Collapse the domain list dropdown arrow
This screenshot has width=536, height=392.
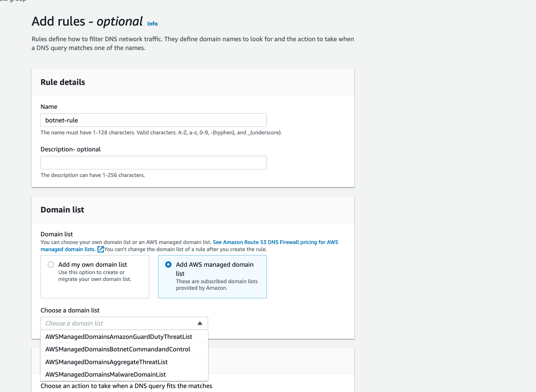pyautogui.click(x=200, y=323)
